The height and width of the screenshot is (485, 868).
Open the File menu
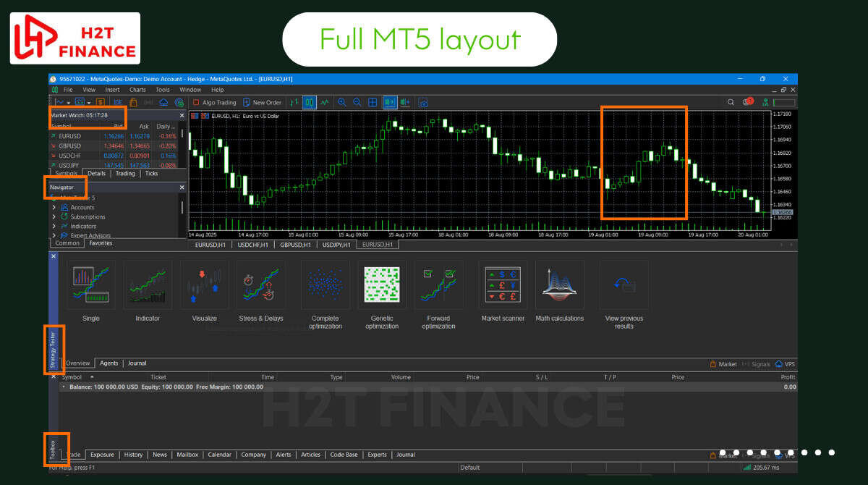coord(68,90)
